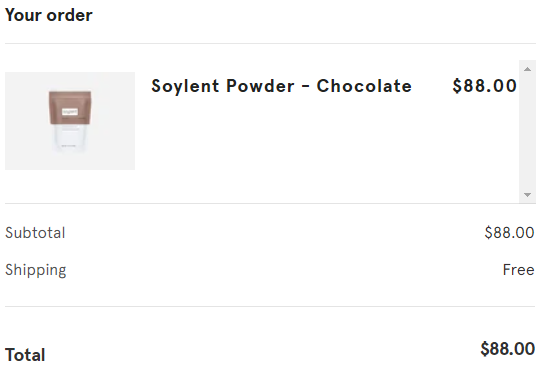Click the Shipping label
544x379 pixels.
tap(35, 270)
